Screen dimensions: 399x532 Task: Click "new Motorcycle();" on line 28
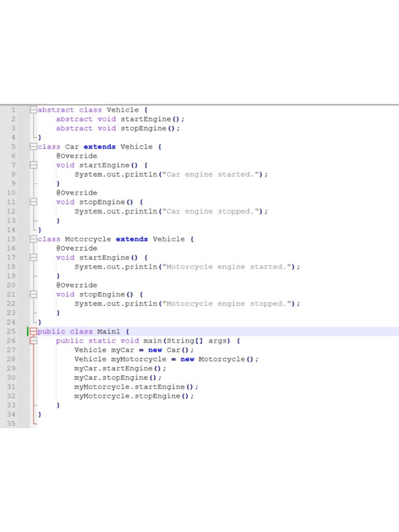(x=219, y=359)
